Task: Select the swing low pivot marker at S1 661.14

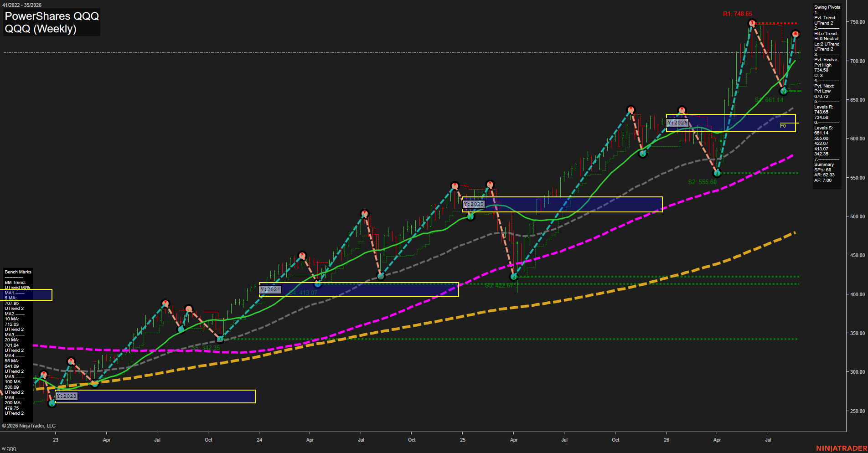Action: (x=784, y=91)
